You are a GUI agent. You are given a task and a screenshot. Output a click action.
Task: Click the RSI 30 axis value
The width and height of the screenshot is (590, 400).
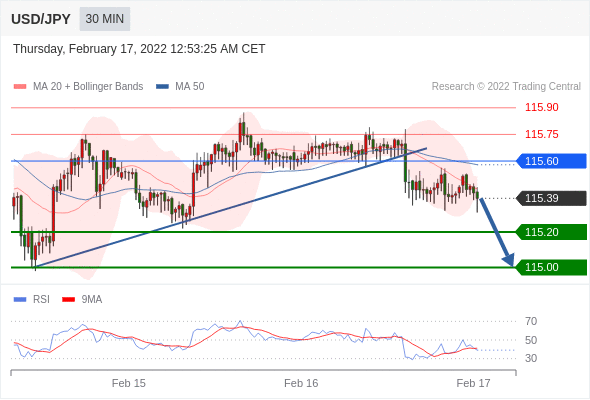pos(531,358)
